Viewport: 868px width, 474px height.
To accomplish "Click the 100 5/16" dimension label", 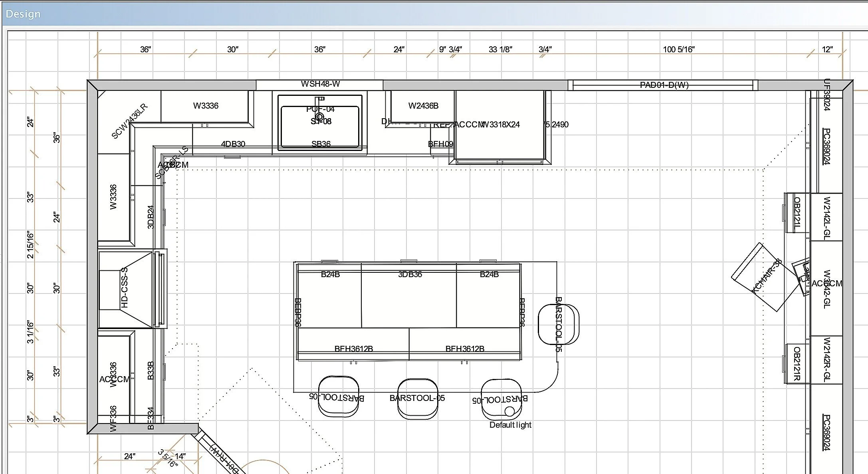I will [x=678, y=50].
